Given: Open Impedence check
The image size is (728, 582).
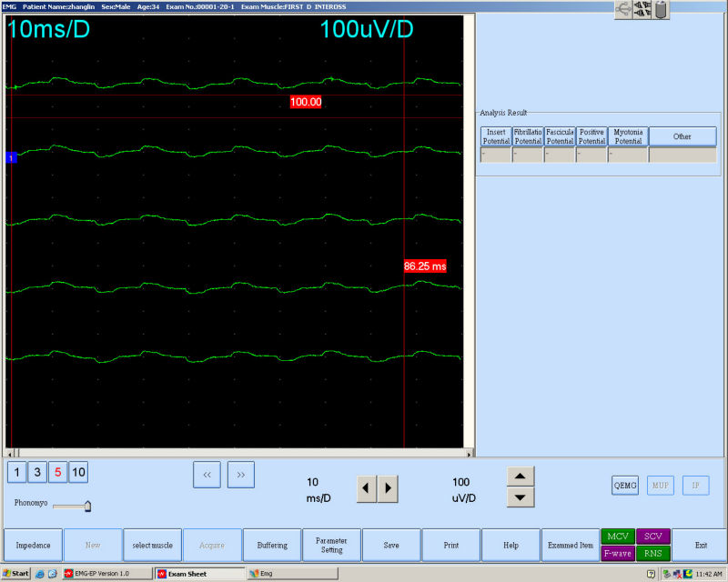Looking at the screenshot, I should [x=33, y=546].
